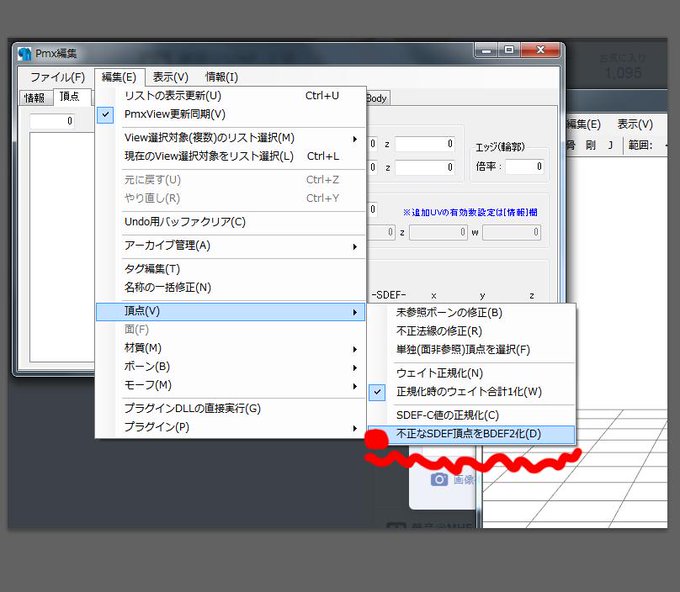Click the Pmx編集 window title icon
The image size is (680, 592).
[x=24, y=53]
